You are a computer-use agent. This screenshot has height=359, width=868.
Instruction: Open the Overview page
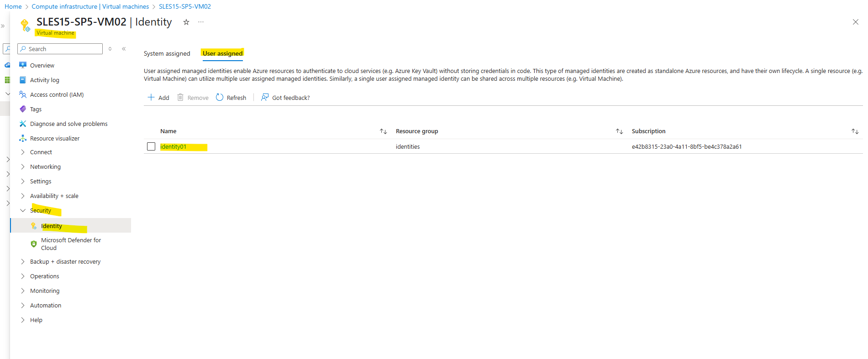pos(42,65)
